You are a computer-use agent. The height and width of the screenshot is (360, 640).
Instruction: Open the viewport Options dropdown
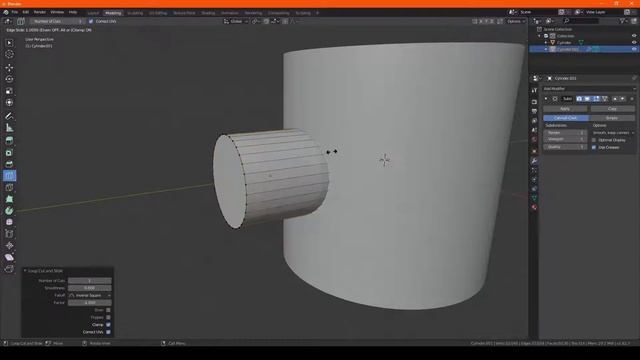(516, 21)
